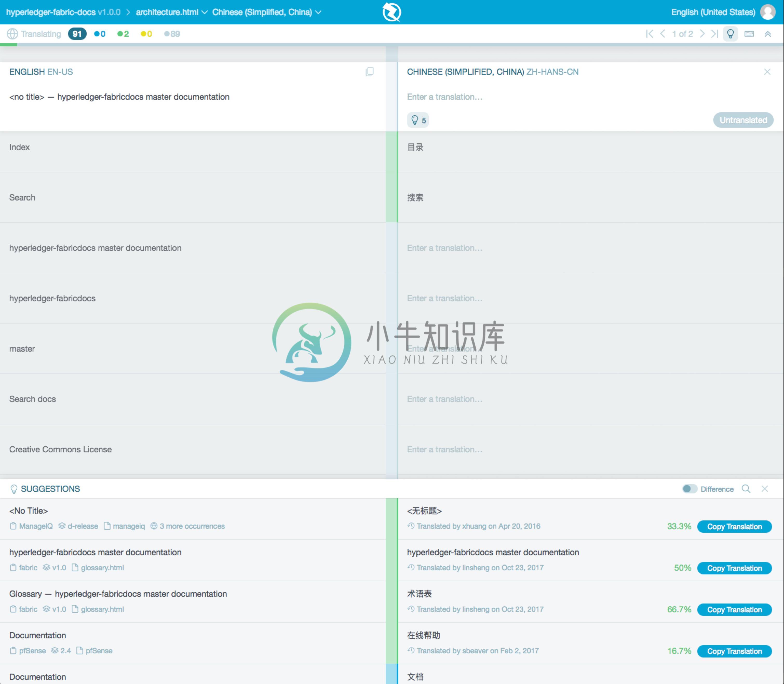Image resolution: width=784 pixels, height=684 pixels.
Task: Click the active Enter a translation field
Action: click(590, 97)
